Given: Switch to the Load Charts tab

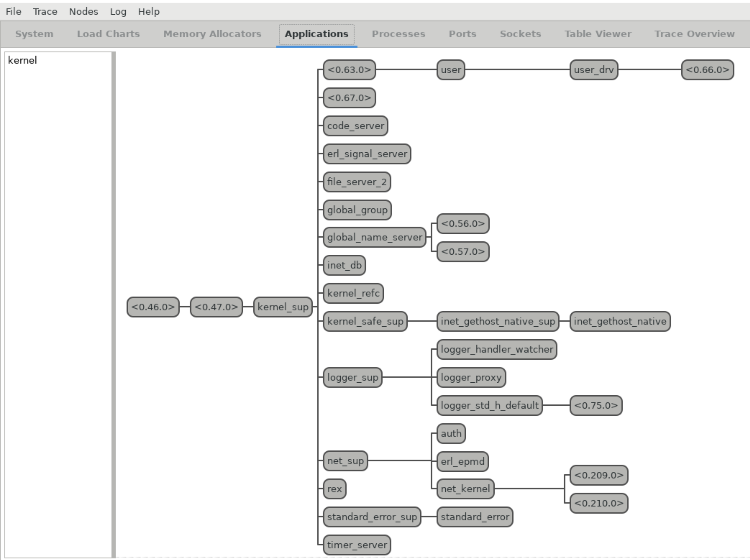Looking at the screenshot, I should [x=108, y=34].
